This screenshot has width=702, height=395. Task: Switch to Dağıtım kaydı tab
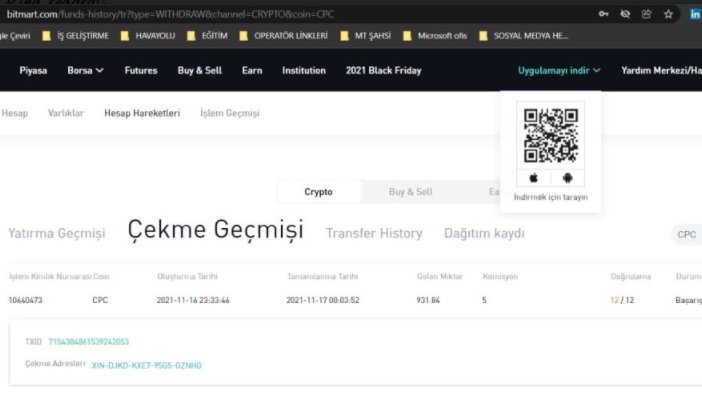click(x=484, y=233)
